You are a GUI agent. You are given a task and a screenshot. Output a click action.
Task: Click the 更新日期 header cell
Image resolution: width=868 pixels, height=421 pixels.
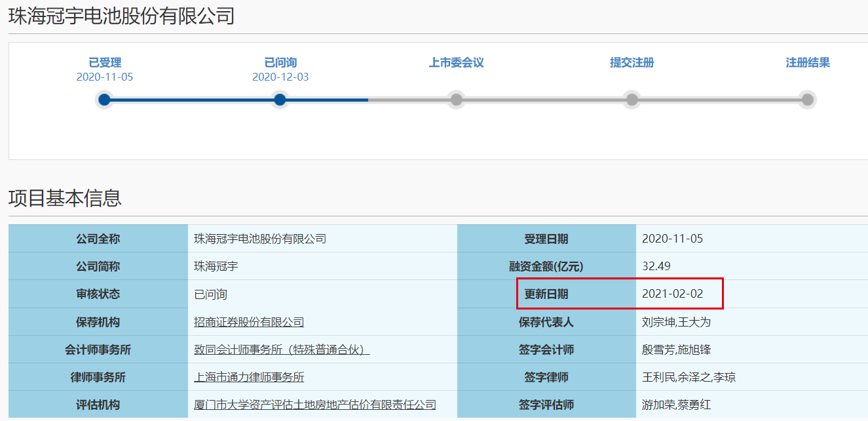[546, 294]
